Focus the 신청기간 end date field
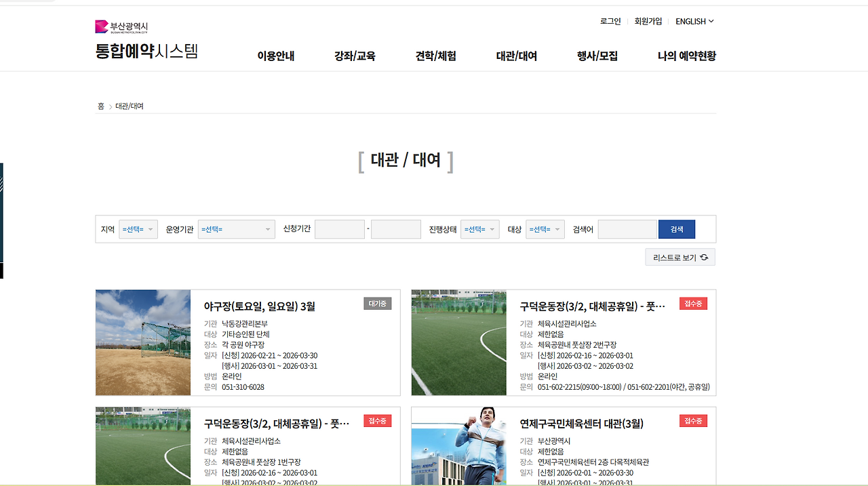The height and width of the screenshot is (486, 868). tap(396, 229)
